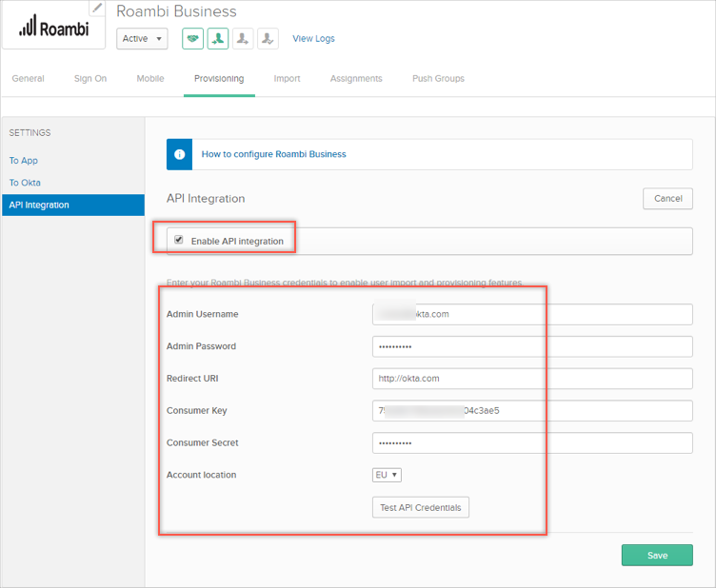Click the green handshake icon
Viewport: 716px width, 588px height.
pyautogui.click(x=192, y=39)
